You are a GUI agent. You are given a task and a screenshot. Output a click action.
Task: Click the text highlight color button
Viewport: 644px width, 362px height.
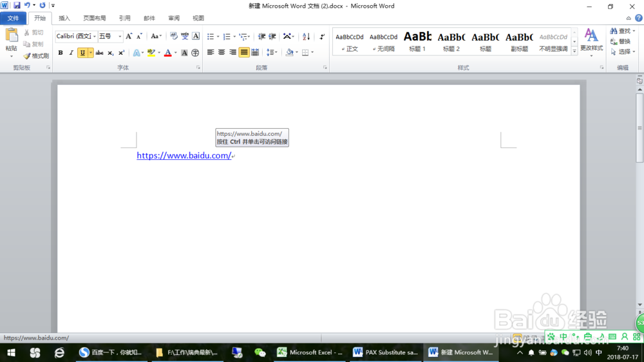(x=151, y=53)
